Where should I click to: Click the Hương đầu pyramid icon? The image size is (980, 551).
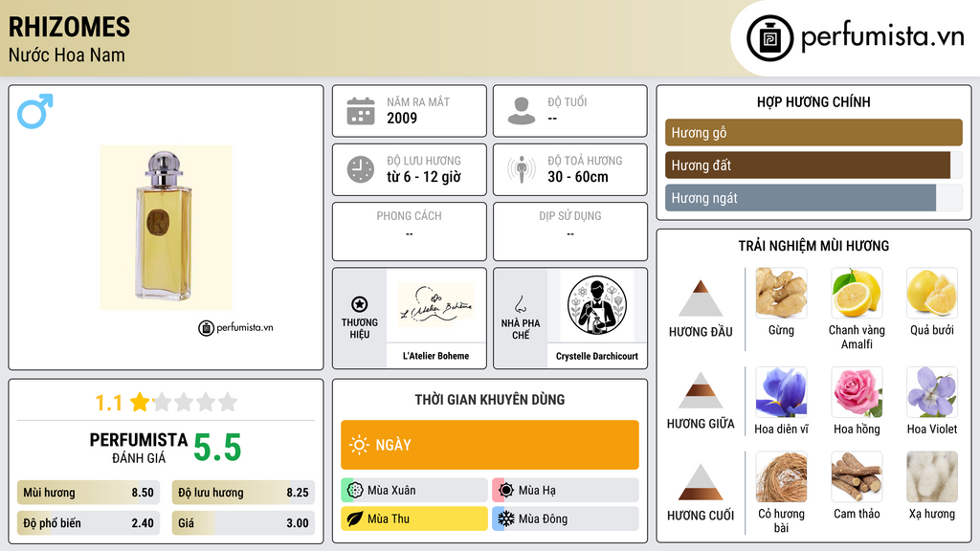click(x=701, y=298)
